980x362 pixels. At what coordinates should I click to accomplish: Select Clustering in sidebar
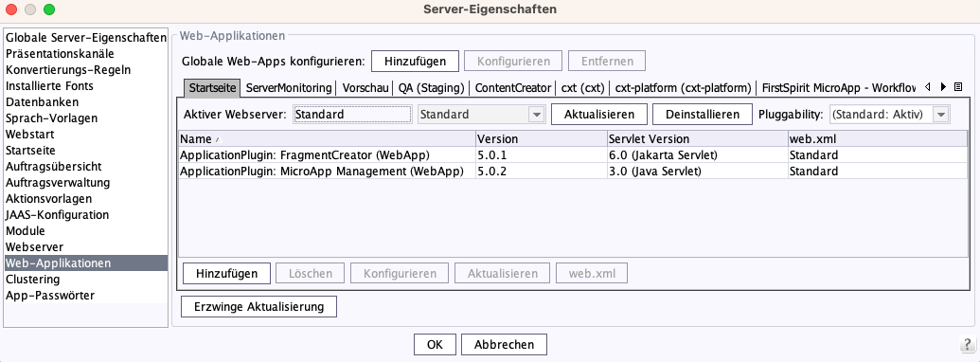coord(86,280)
